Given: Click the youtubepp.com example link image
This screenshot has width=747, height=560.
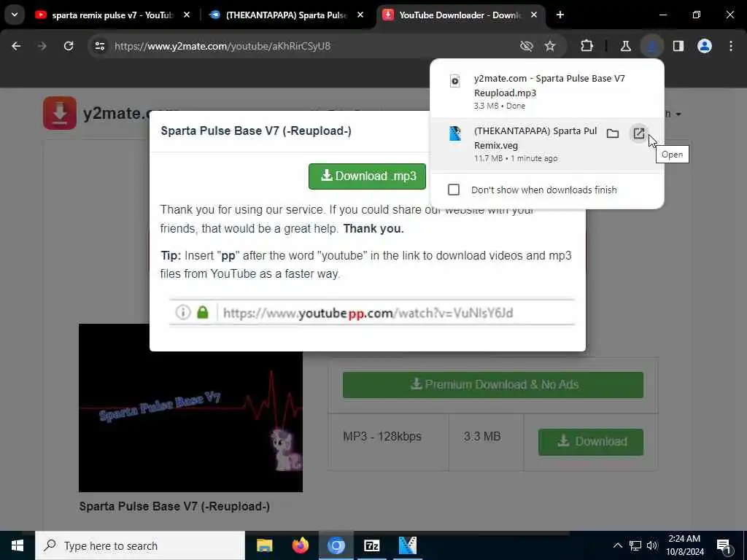Looking at the screenshot, I should tap(371, 313).
